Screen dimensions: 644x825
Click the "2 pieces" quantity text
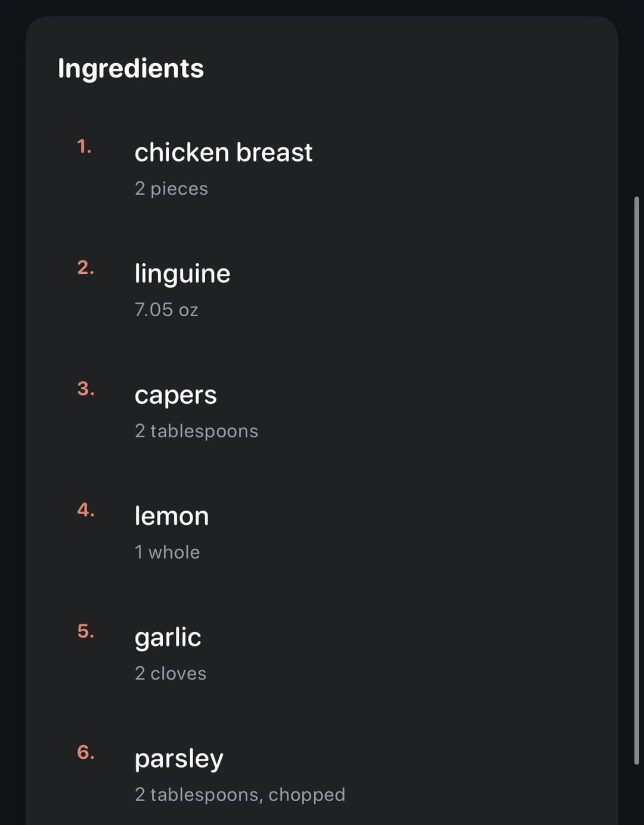171,189
